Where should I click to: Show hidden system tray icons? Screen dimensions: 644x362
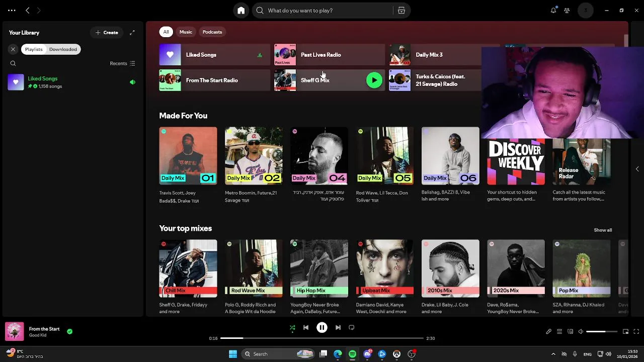(553, 354)
